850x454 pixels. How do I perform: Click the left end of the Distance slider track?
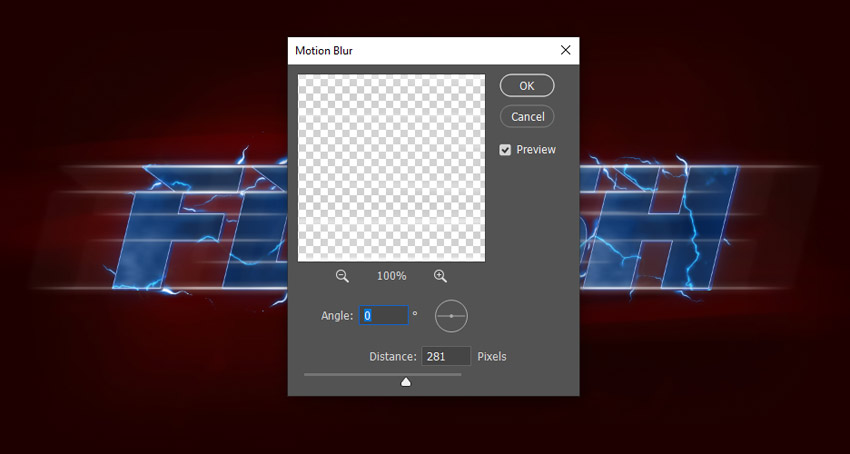pyautogui.click(x=306, y=375)
